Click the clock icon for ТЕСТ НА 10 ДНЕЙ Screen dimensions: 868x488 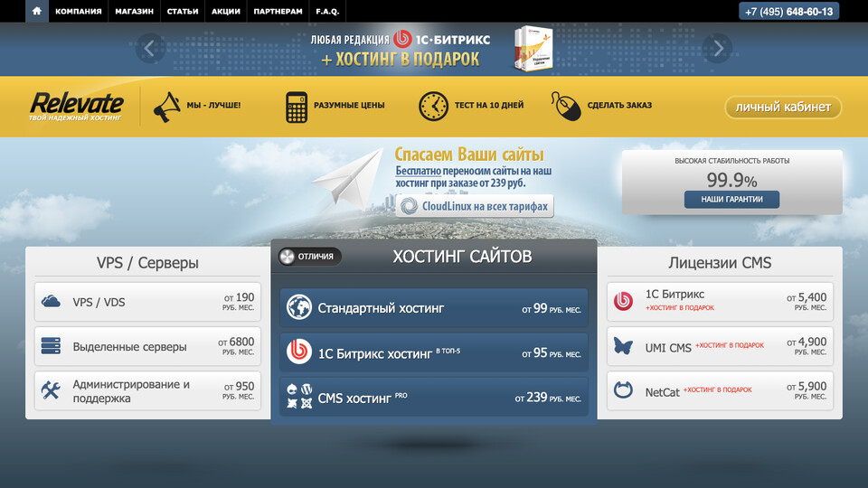click(433, 106)
